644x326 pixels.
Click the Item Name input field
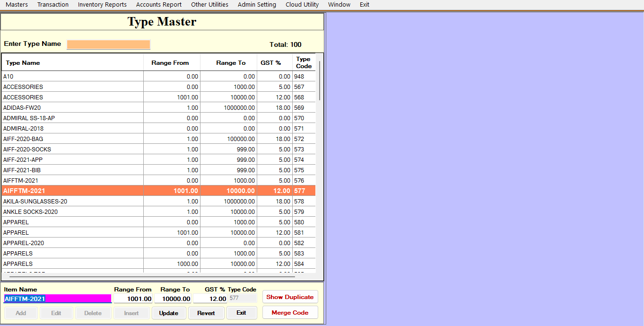click(x=57, y=299)
